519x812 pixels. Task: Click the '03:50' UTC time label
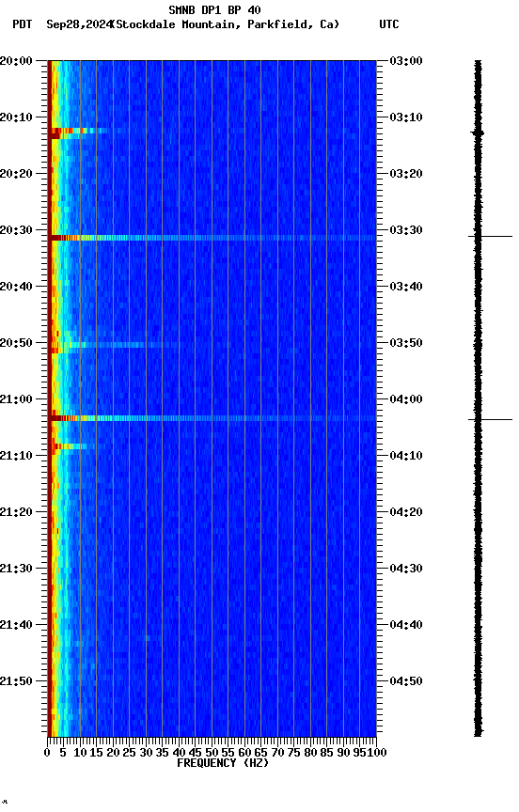406,343
